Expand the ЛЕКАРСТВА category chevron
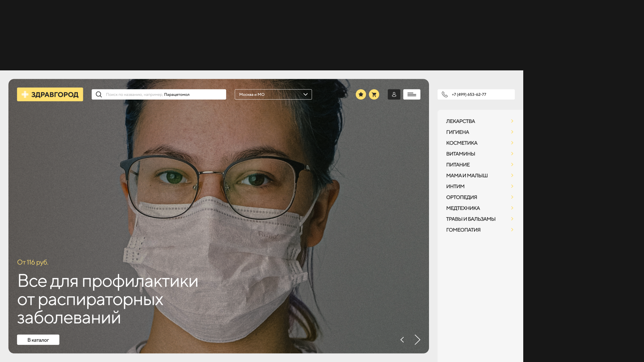Screen dimensions: 644x362 tap(512, 121)
